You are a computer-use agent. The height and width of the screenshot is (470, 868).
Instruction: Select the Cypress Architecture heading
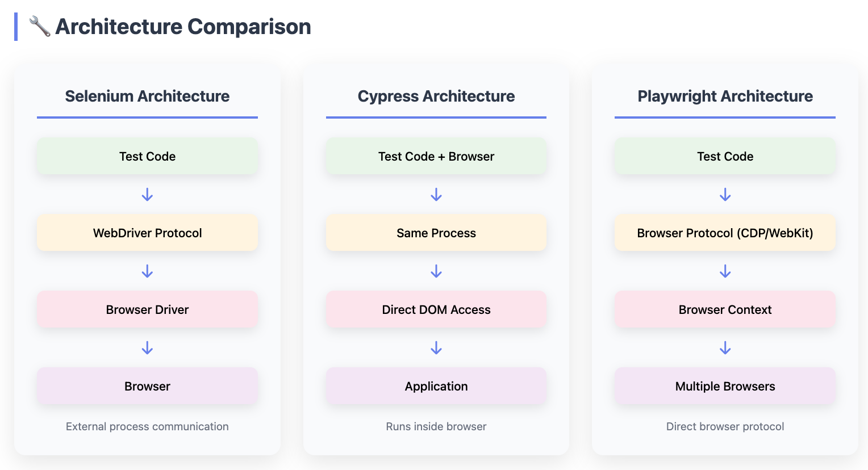436,96
